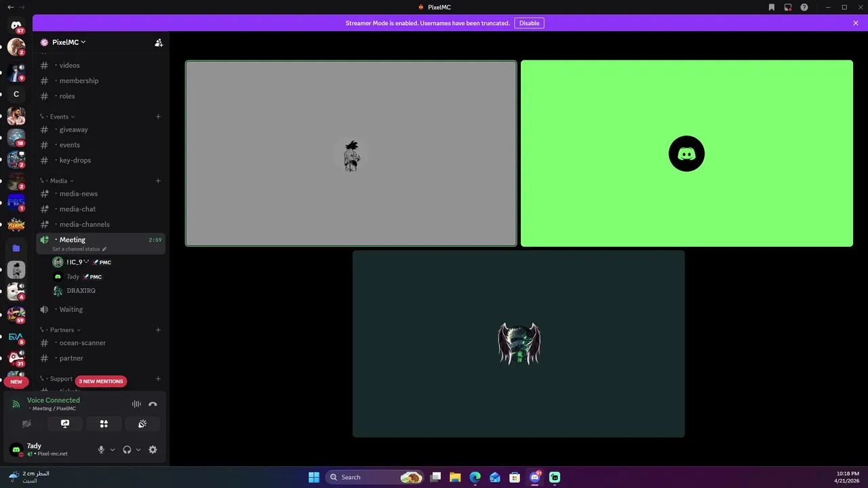Screen dimensions: 868x488
Task: Select the Meeting voice channel
Action: point(100,243)
